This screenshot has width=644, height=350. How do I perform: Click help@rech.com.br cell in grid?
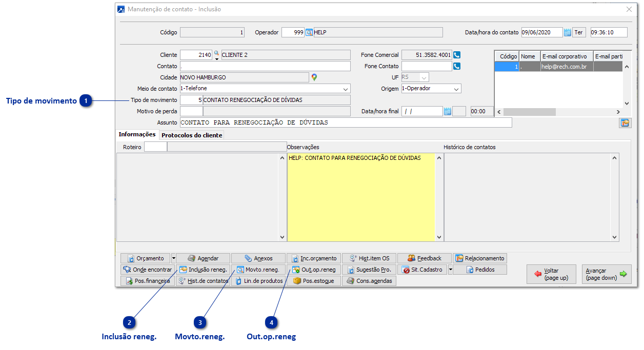567,67
